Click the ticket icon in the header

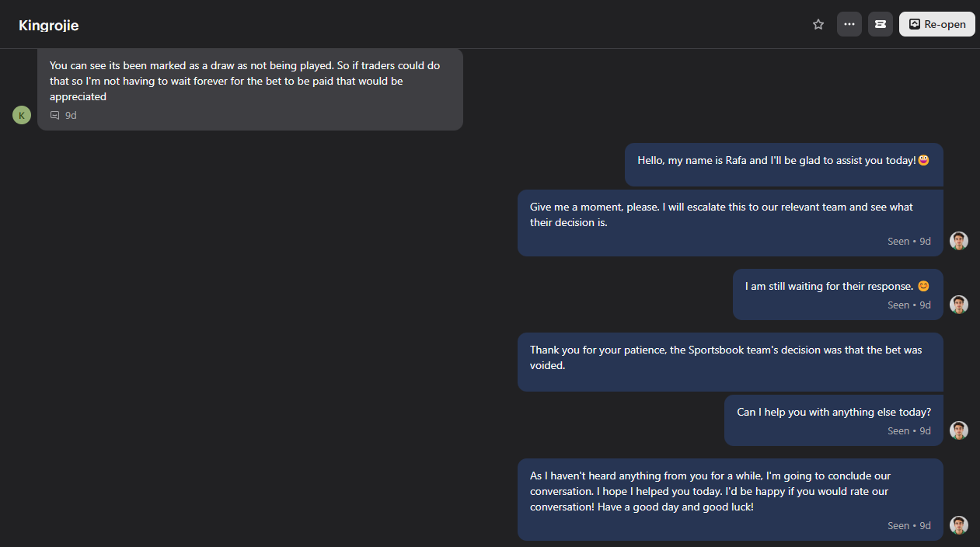pyautogui.click(x=881, y=24)
